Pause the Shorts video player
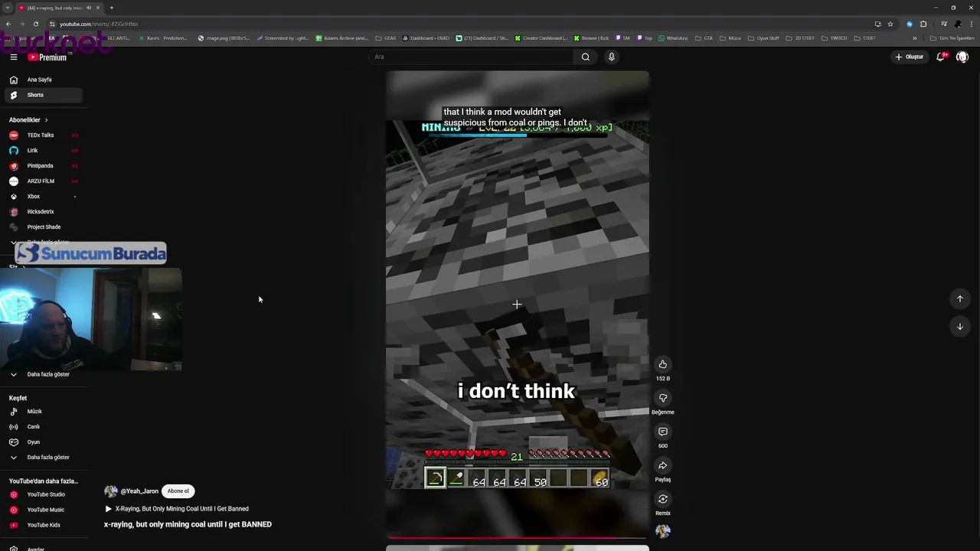This screenshot has height=551, width=980. click(x=517, y=304)
